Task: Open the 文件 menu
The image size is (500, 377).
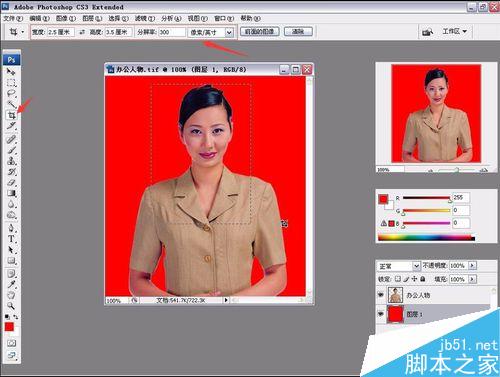Action: [x=13, y=18]
